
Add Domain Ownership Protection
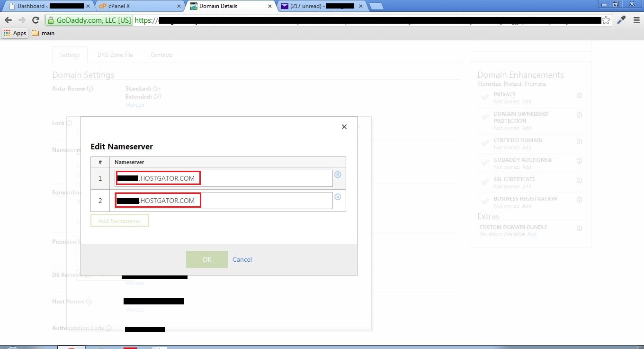point(527,128)
